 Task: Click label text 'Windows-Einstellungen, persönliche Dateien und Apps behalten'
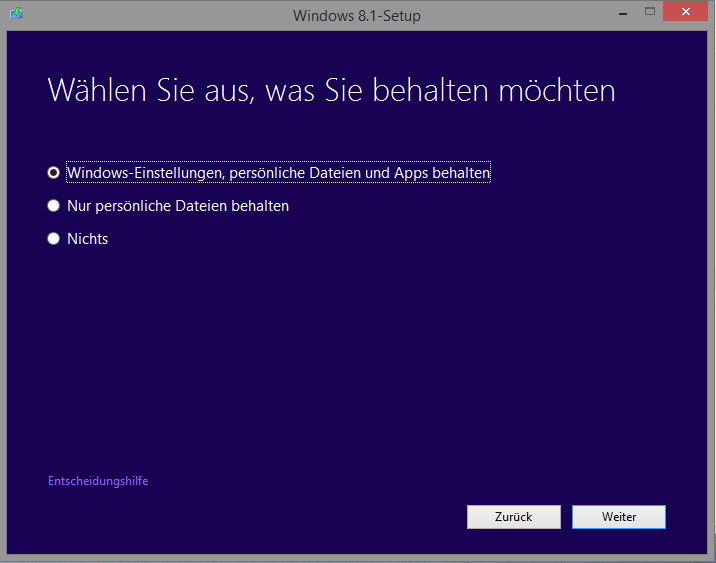coord(278,173)
